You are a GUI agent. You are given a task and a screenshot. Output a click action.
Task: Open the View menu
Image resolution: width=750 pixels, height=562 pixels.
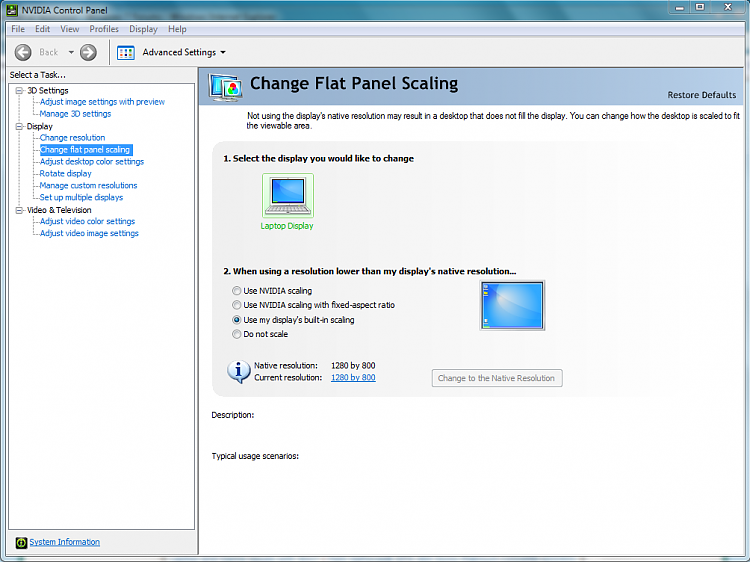tap(69, 29)
